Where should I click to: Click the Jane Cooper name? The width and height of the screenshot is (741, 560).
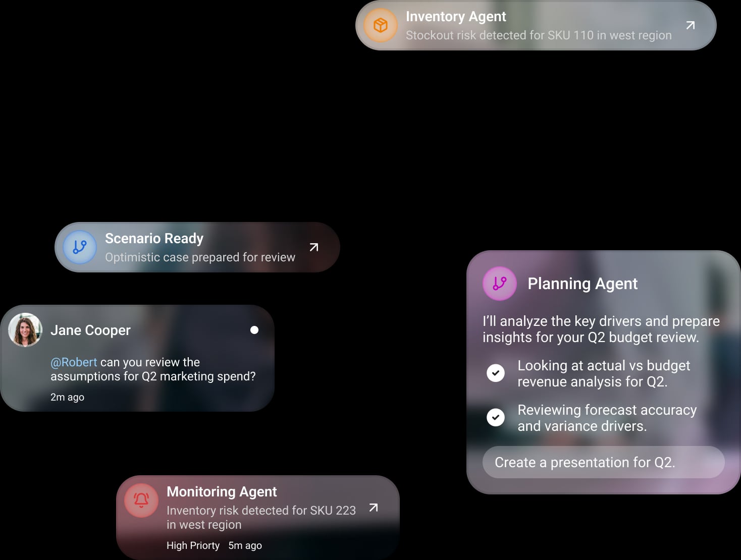pyautogui.click(x=90, y=330)
